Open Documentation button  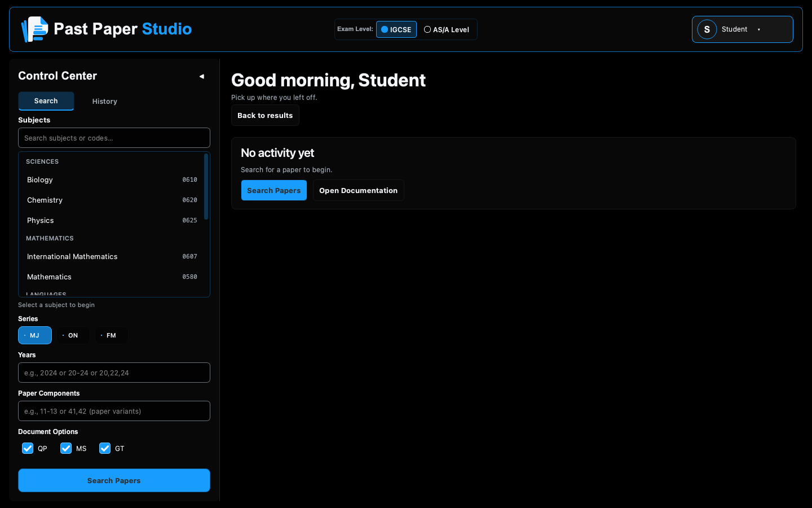point(359,190)
